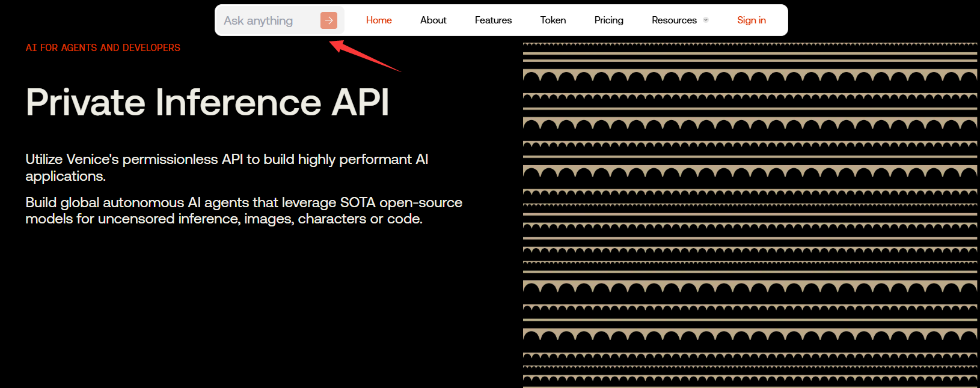Click the paragraph starting Utilize Venice's permissionless API
980x388 pixels.
tap(227, 168)
